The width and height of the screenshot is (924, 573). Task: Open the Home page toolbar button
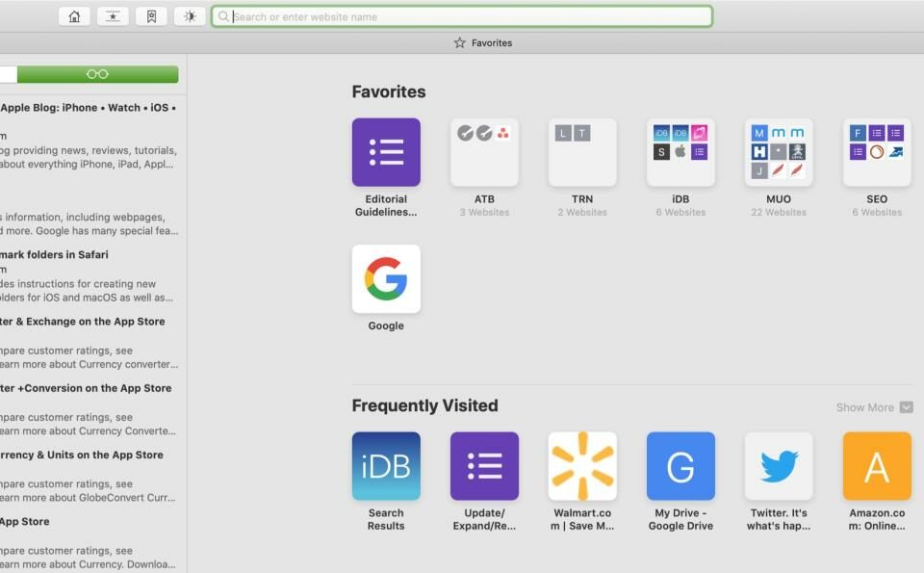pos(74,16)
